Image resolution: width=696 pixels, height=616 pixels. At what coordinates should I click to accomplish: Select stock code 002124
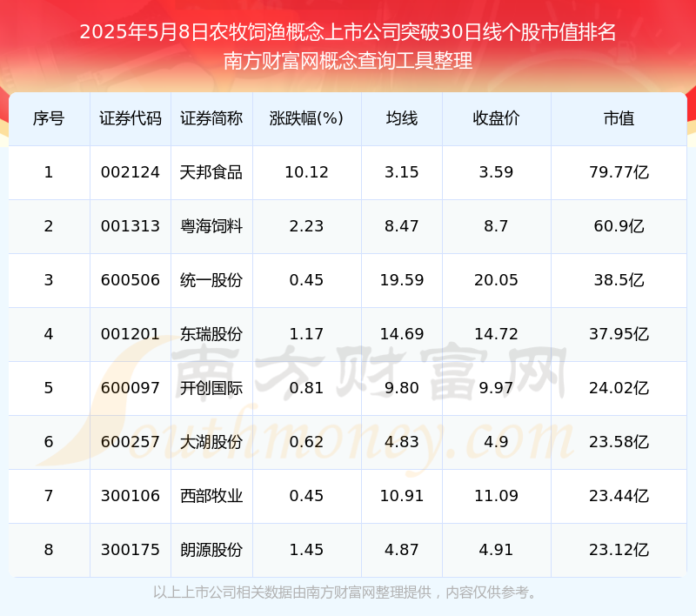pyautogui.click(x=130, y=172)
